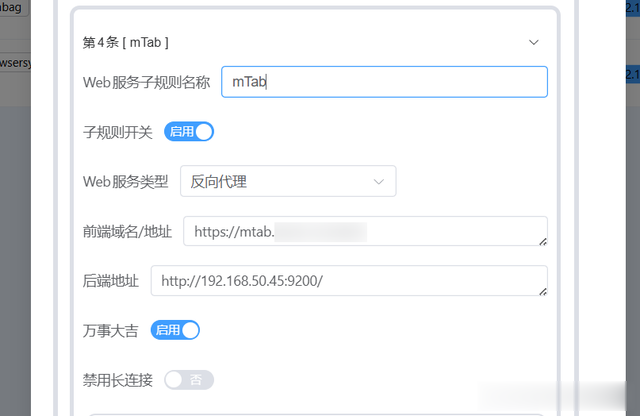Screen dimensions: 640x416
Task: Open the Web服务类型 反向代理 dropdown
Action: (x=288, y=181)
